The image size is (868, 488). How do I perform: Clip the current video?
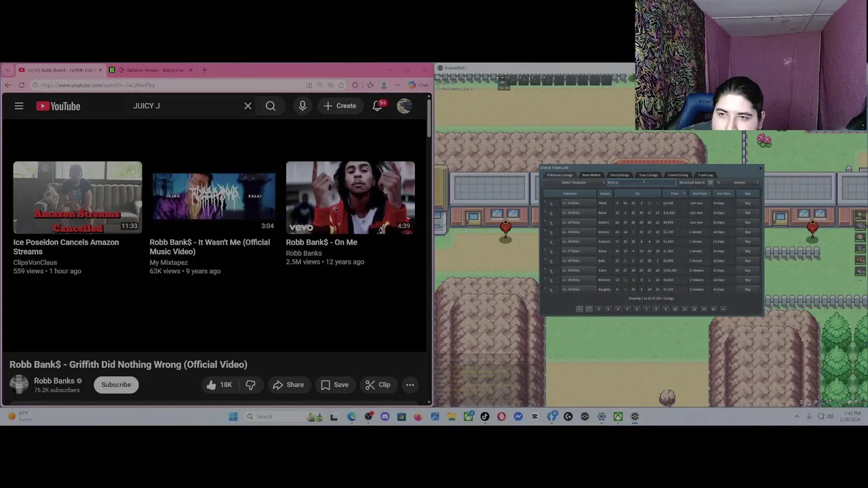pos(378,384)
